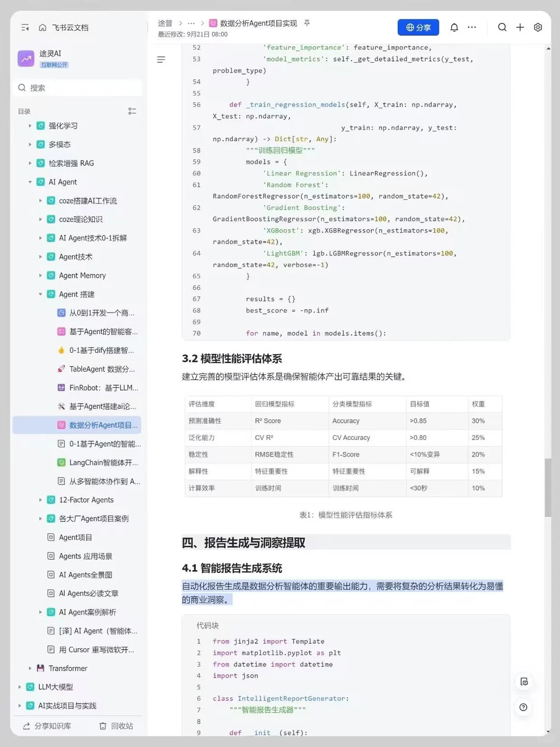Screen dimensions: 560x747
Task: Open the 从多智能体协作到 A... document
Action: 104,481
